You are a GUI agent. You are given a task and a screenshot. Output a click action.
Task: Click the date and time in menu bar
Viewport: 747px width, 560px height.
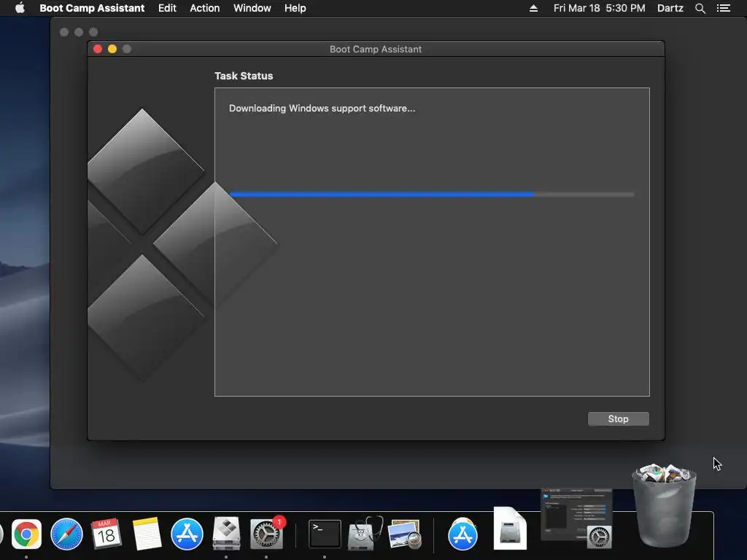click(x=600, y=8)
